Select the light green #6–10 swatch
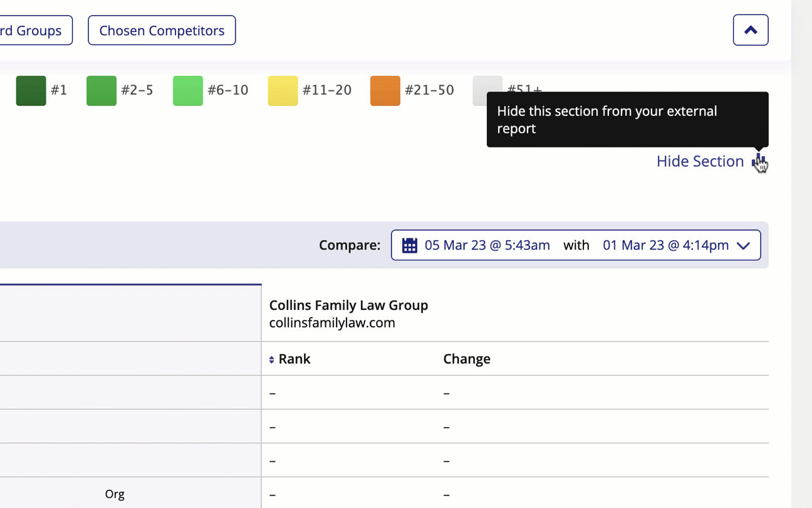The height and width of the screenshot is (508, 812). tap(187, 90)
